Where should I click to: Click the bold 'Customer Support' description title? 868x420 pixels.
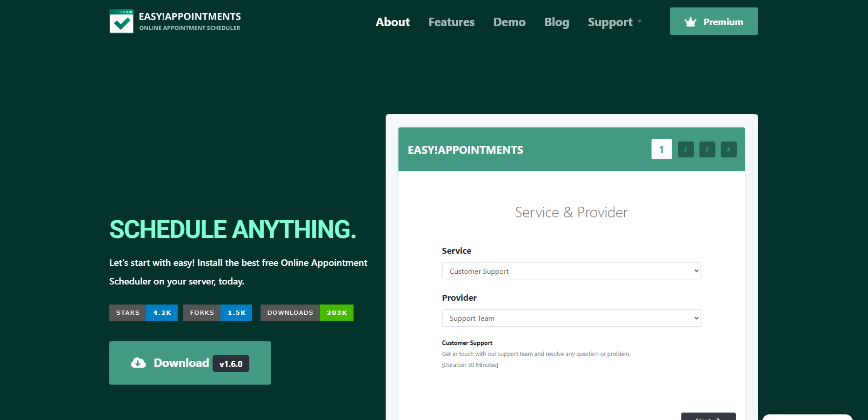coord(467,343)
